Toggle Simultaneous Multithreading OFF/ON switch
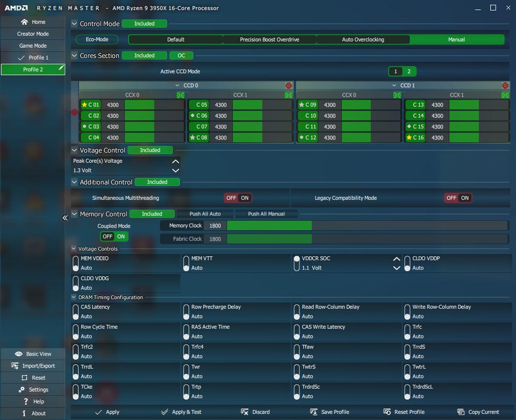 click(x=238, y=198)
